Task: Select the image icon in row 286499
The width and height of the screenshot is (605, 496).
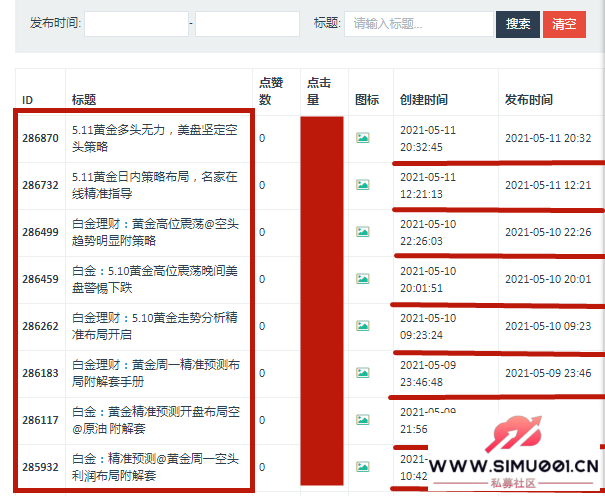Action: pos(362,232)
